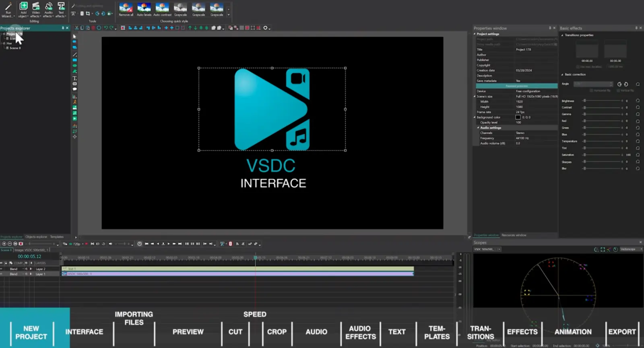Screen dimensions: 644x348
Task: Click the scissors cut icon in toolbar
Action: (76, 28)
